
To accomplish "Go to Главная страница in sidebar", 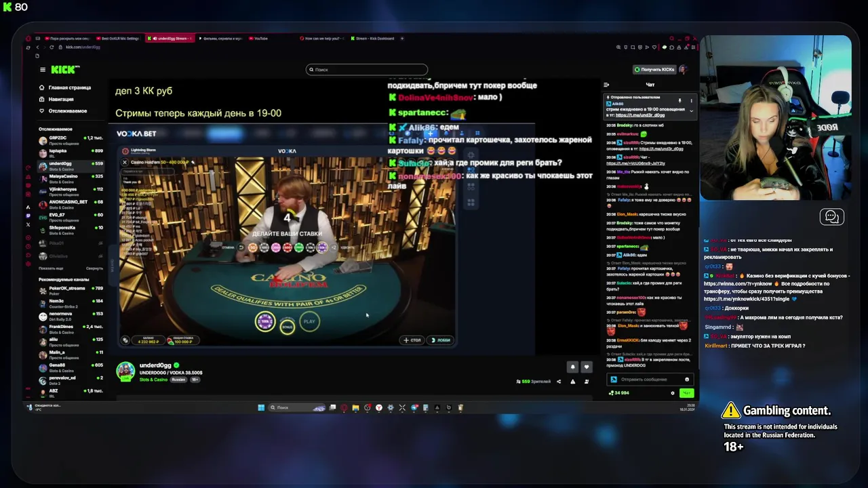I will click(x=65, y=87).
